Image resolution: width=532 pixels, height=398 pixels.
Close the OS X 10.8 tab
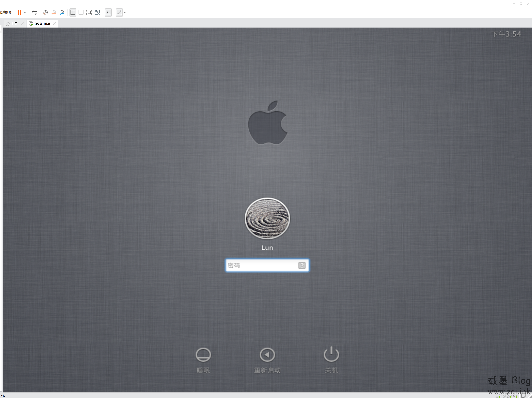tap(54, 24)
